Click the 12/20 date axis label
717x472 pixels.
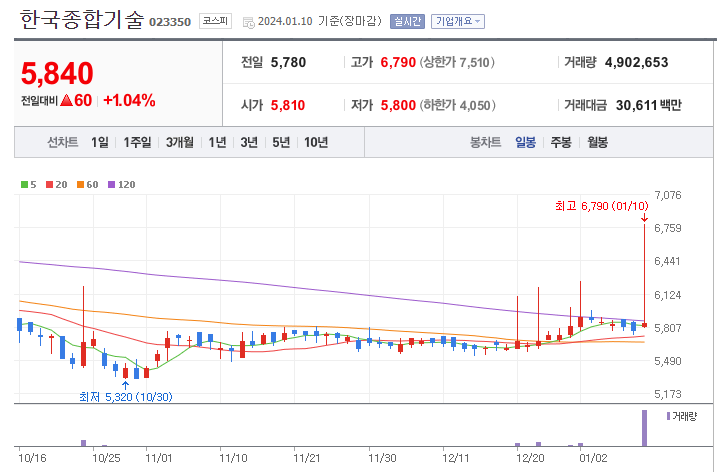530,458
